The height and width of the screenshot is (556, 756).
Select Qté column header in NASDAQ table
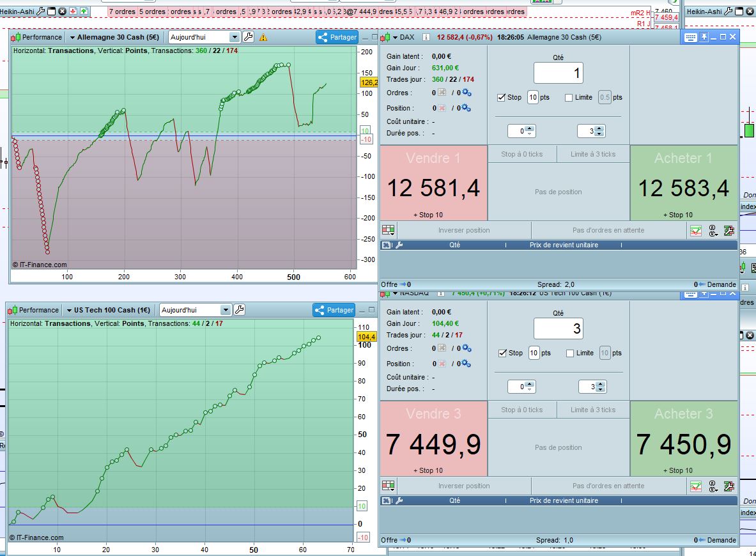(x=454, y=500)
